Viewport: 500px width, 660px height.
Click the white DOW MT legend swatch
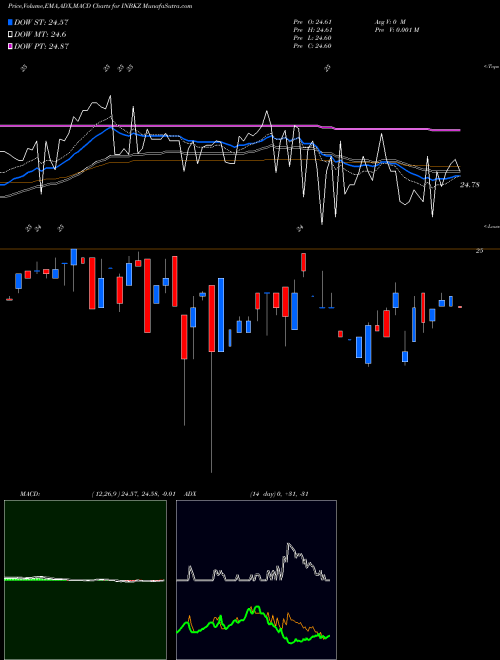[11, 35]
